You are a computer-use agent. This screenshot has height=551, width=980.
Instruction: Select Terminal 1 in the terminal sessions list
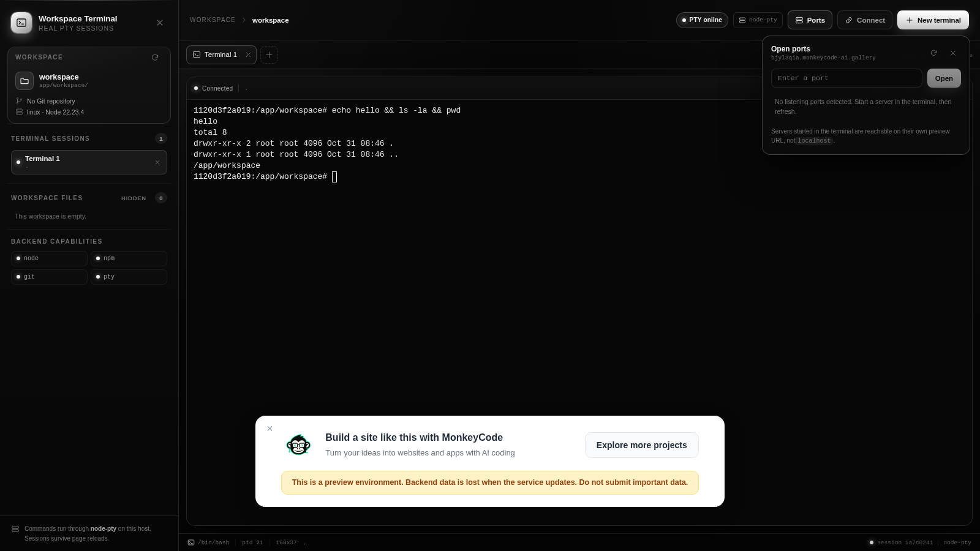point(89,162)
